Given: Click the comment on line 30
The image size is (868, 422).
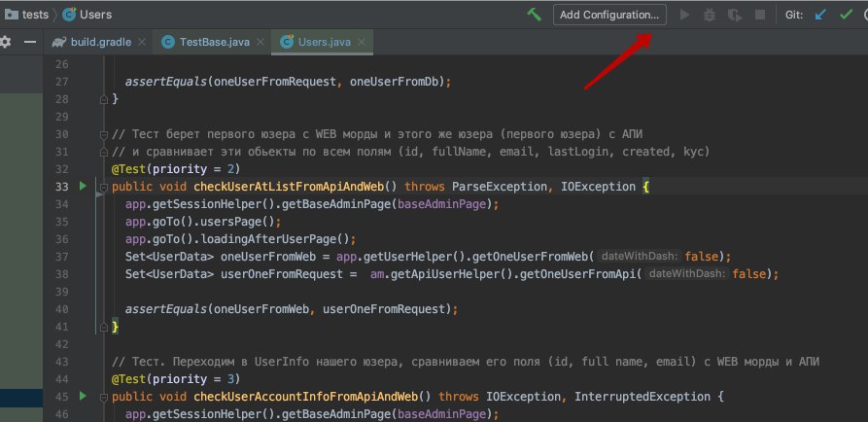Looking at the screenshot, I should pos(377,134).
